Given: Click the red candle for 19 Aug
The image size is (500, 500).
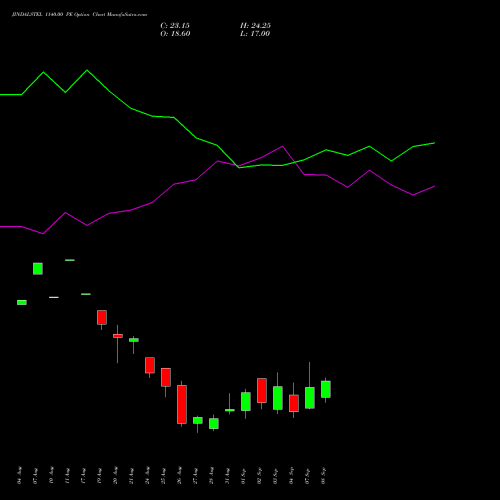Looking at the screenshot, I should (x=102, y=317).
